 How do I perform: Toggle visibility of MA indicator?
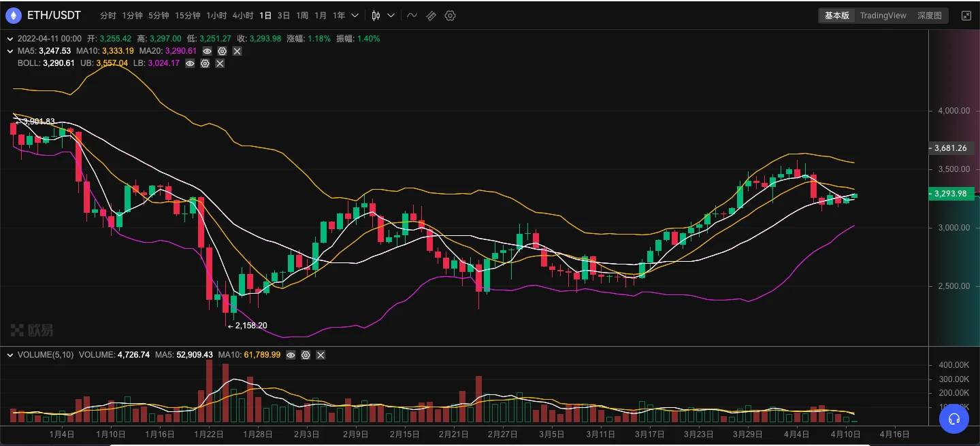[207, 51]
